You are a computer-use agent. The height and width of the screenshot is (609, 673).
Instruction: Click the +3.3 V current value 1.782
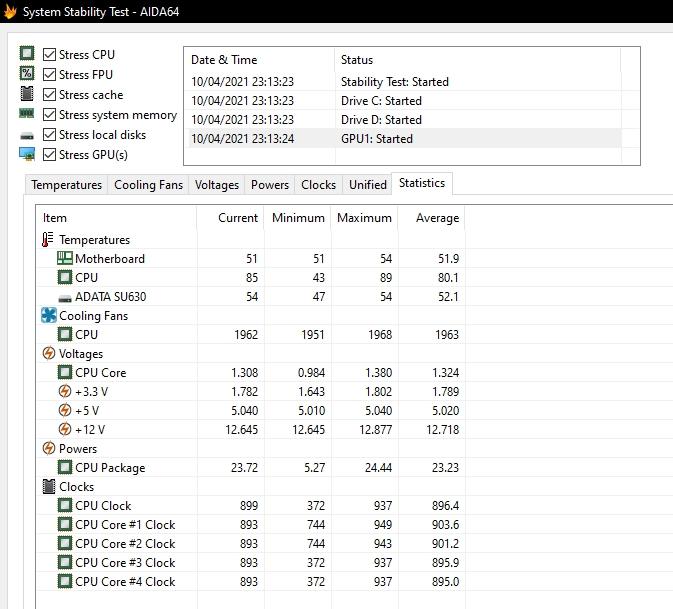click(245, 391)
